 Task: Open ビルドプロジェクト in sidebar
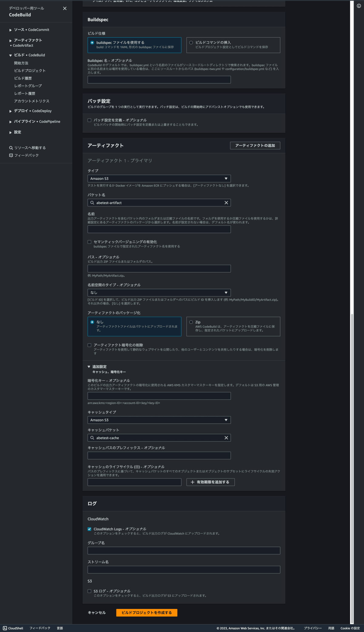30,71
